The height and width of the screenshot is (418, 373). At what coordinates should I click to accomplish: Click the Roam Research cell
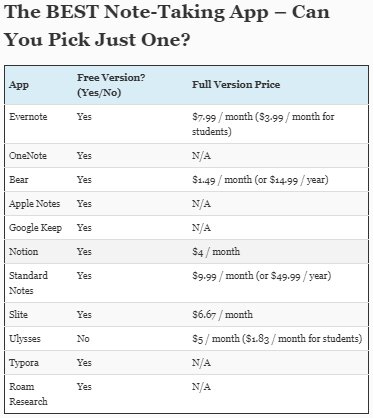(x=28, y=394)
